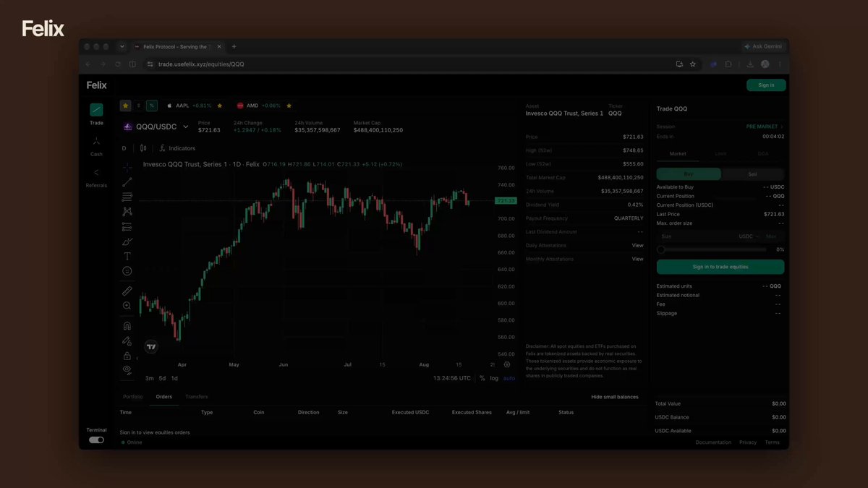Screen dimensions: 868x488
Task: Open the Fibonacci retracement tool
Action: tap(127, 197)
